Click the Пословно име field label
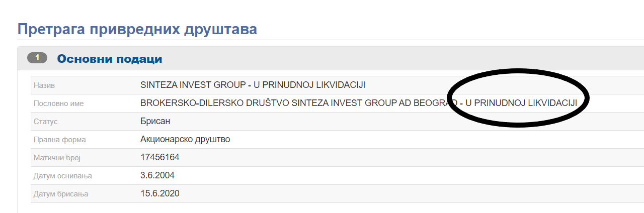Image resolution: width=644 pixels, height=213 pixels. 58,103
